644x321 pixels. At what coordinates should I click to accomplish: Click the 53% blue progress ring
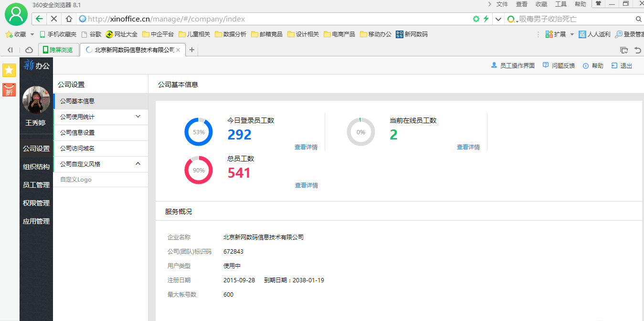click(199, 132)
